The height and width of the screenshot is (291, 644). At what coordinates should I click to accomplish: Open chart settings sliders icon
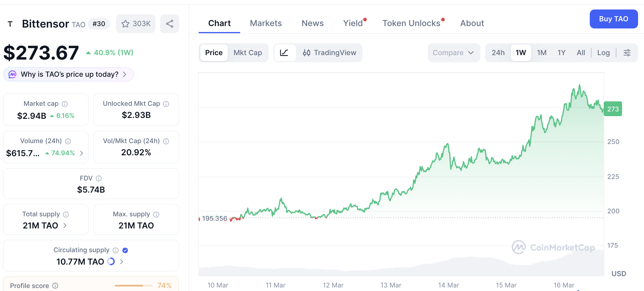[x=627, y=53]
